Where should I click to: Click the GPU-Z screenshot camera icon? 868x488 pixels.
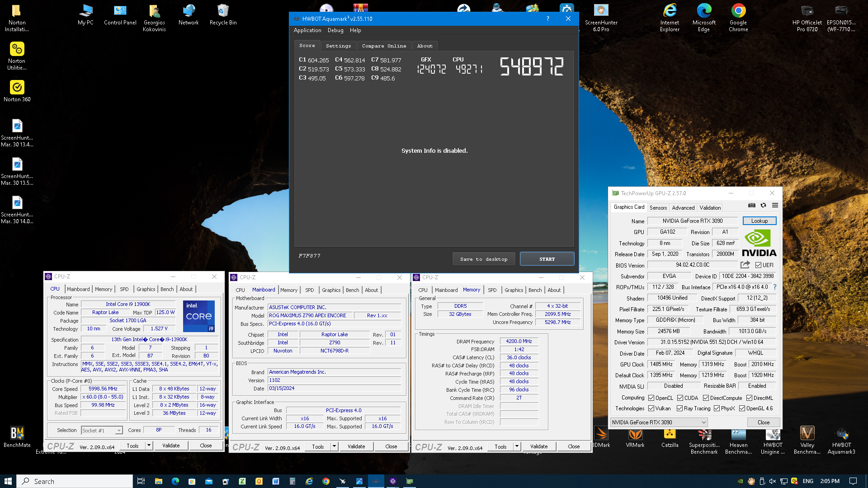(x=751, y=205)
